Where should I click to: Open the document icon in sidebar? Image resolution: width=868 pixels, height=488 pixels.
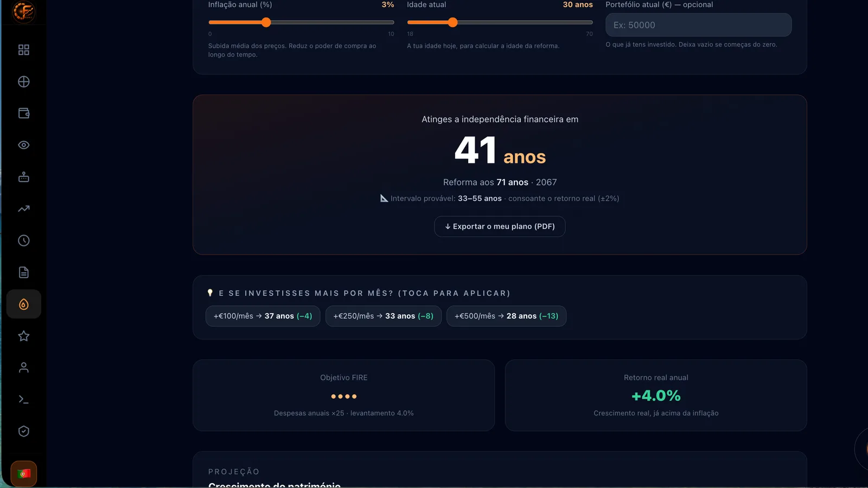(x=24, y=272)
